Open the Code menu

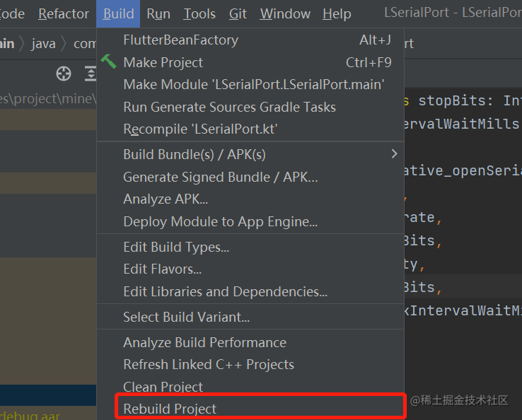(12, 14)
